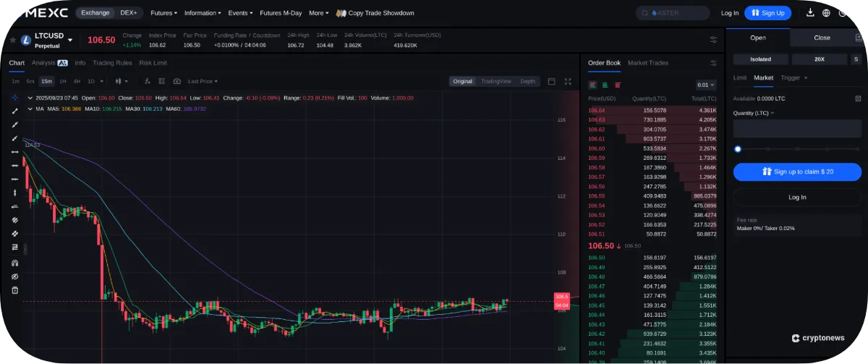The height and width of the screenshot is (364, 868).
Task: Show bids-only green order book view
Action: pos(605,85)
